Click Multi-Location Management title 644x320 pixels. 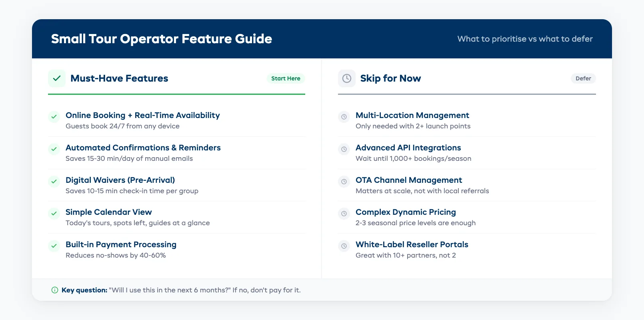[x=412, y=115]
